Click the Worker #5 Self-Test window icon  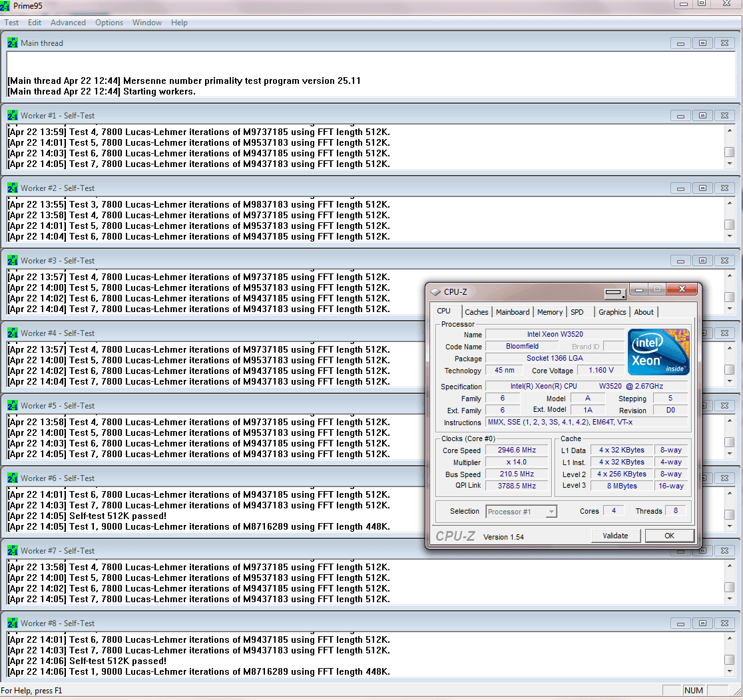[13, 405]
